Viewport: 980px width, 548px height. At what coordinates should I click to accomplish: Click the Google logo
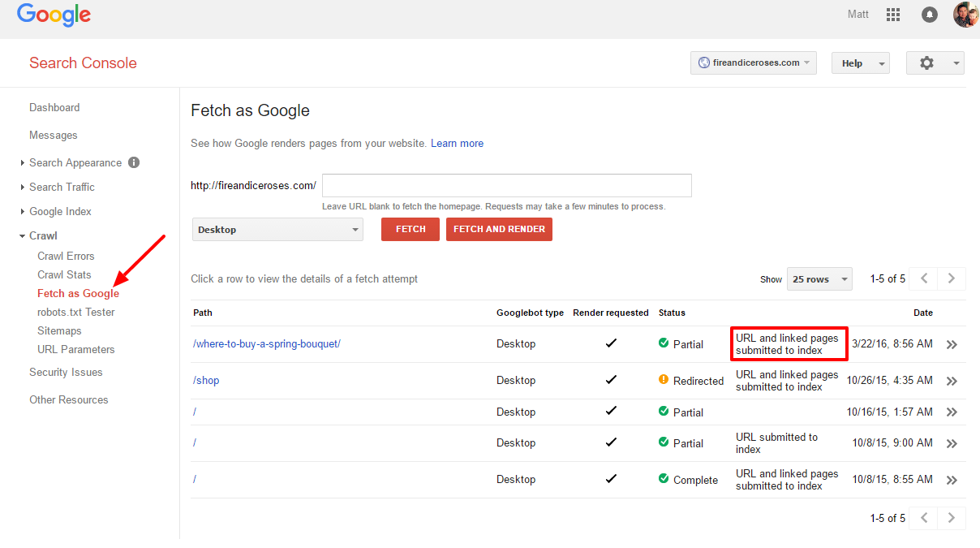54,15
